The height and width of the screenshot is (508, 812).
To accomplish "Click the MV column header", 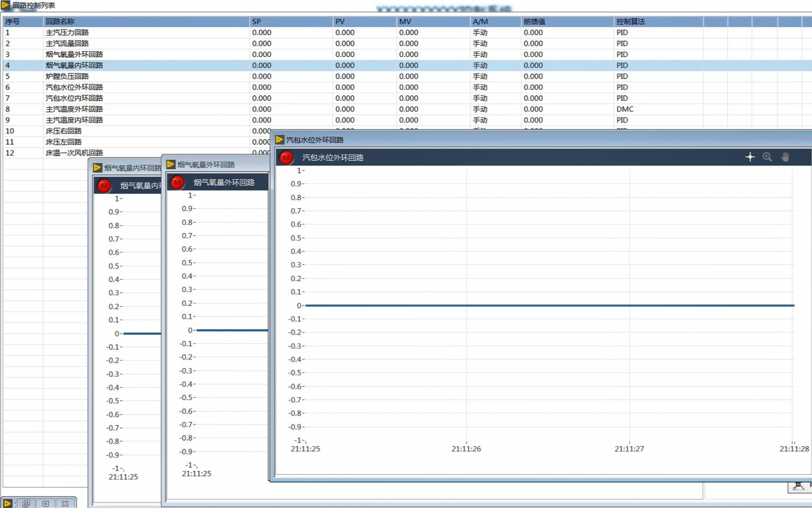I will click(433, 22).
